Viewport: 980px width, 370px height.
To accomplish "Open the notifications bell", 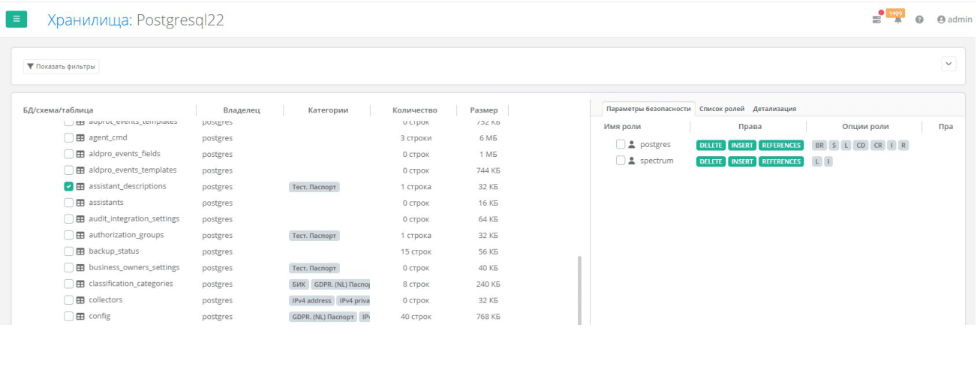I will point(897,20).
